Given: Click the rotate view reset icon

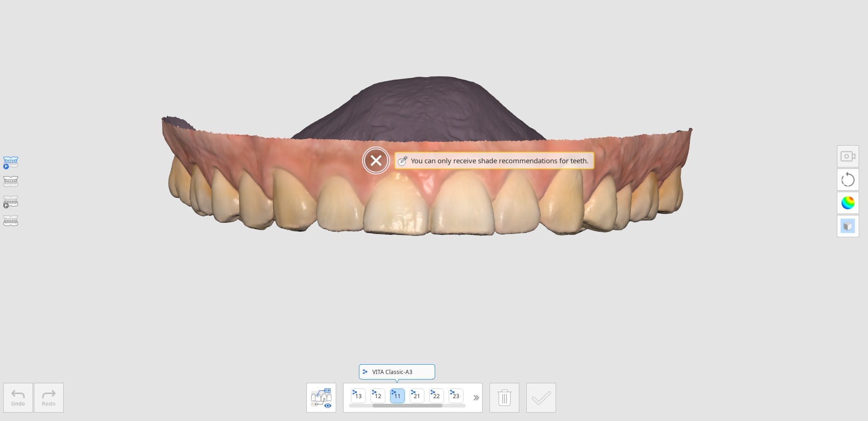Looking at the screenshot, I should point(848,180).
